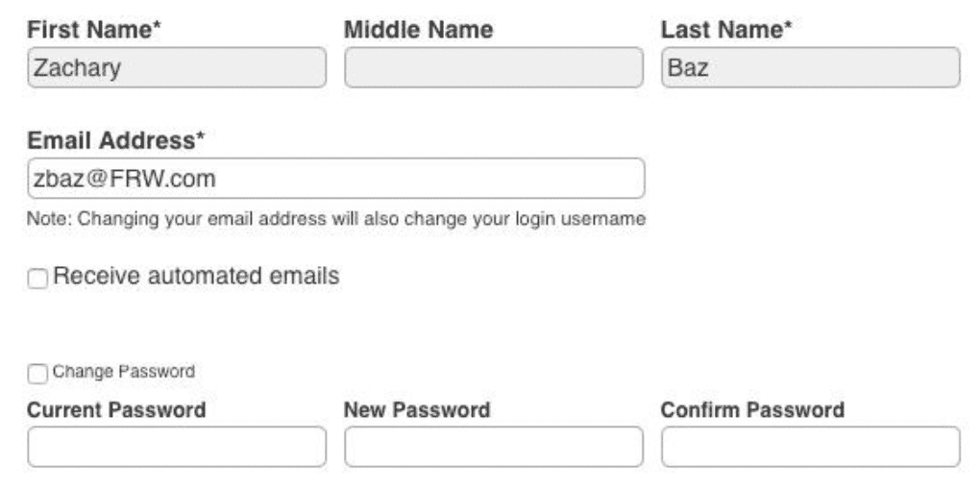Click the note about changing login username
This screenshot has height=490, width=980.
click(x=335, y=220)
